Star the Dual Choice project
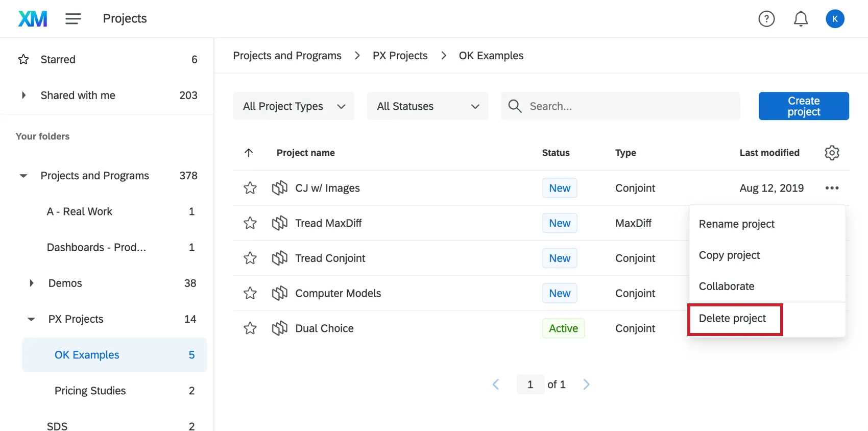868x431 pixels. coord(250,328)
